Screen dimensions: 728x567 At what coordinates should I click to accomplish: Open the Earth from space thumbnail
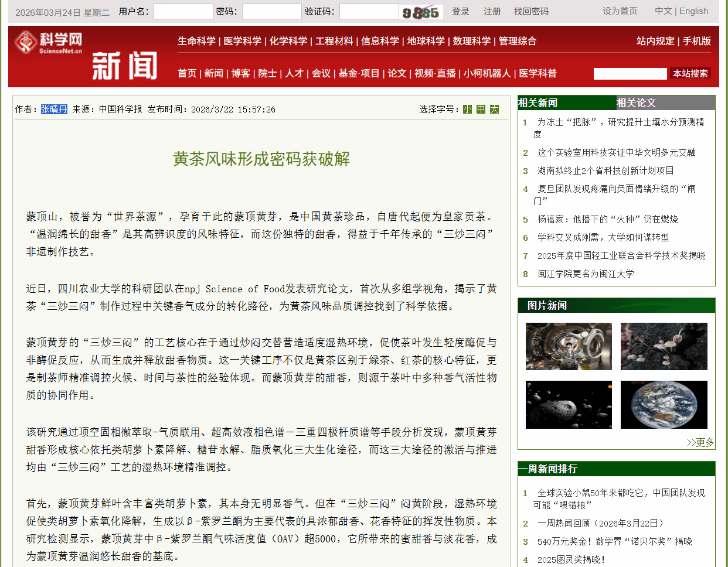click(664, 405)
